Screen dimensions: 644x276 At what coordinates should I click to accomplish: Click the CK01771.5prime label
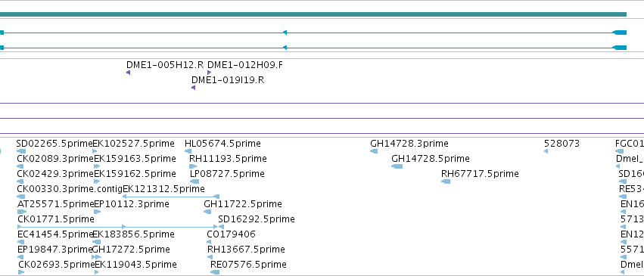point(56,219)
